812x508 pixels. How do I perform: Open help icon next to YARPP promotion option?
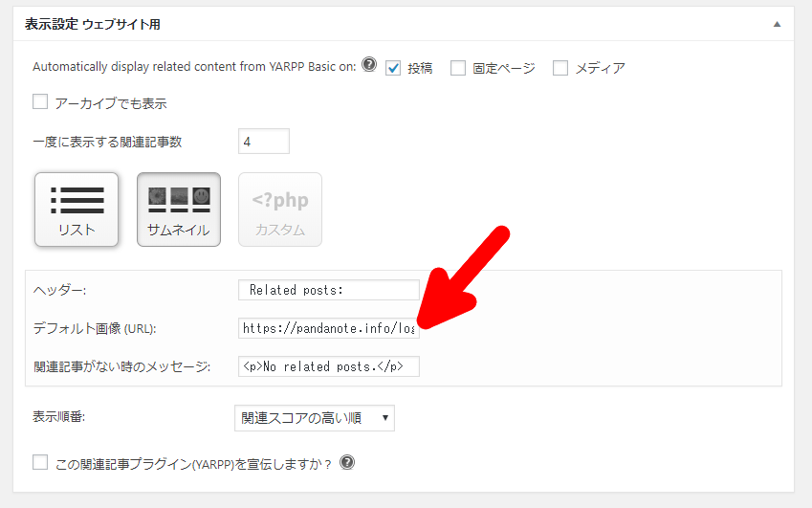347,462
